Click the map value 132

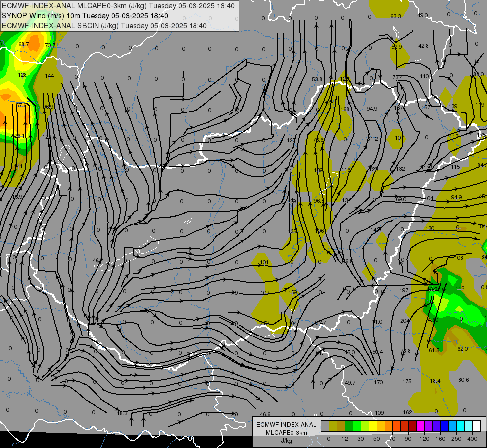tap(400, 169)
